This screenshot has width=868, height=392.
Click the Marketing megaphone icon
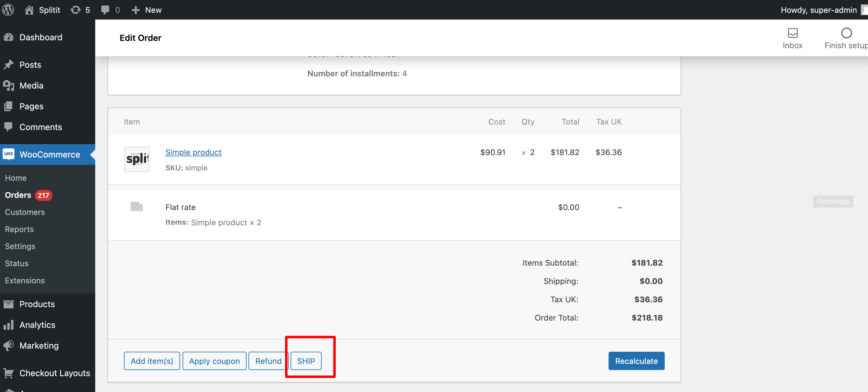click(9, 346)
